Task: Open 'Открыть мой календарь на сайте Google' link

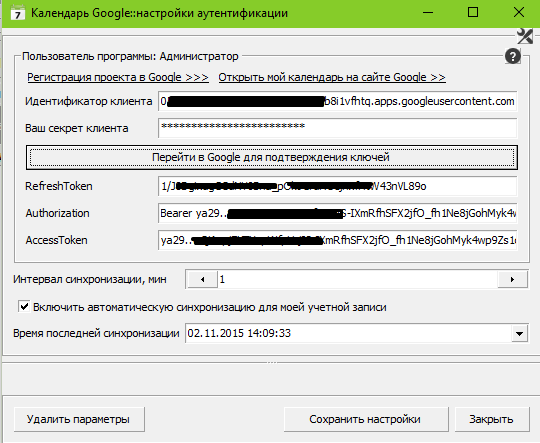Action: click(332, 77)
